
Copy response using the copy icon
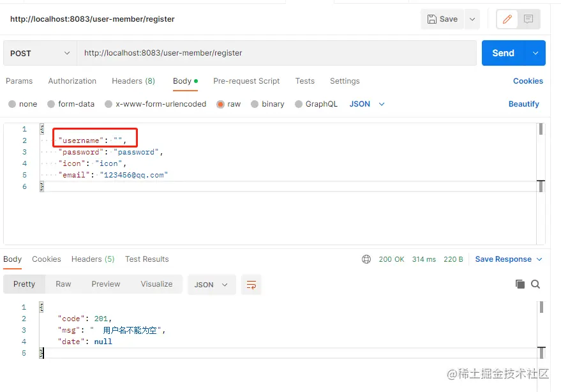pos(520,284)
